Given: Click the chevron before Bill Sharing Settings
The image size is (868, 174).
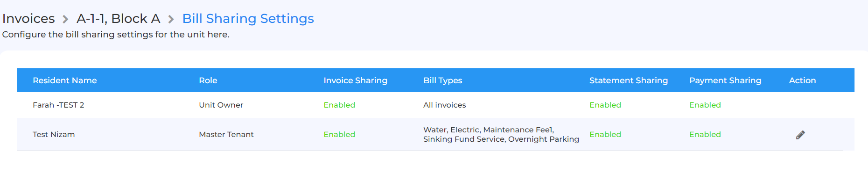Looking at the screenshot, I should coord(171,19).
